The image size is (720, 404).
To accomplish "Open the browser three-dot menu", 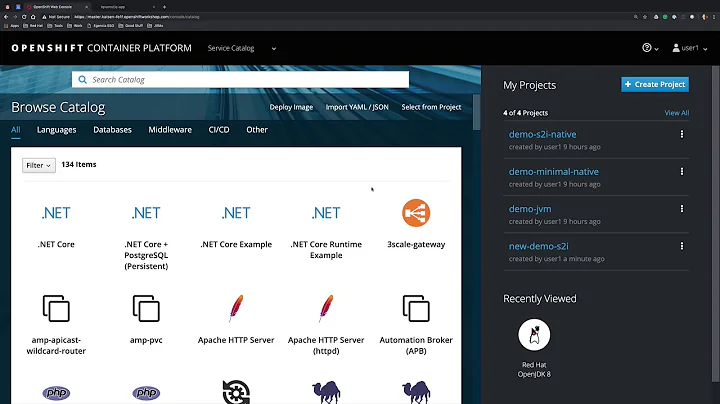I will (714, 17).
